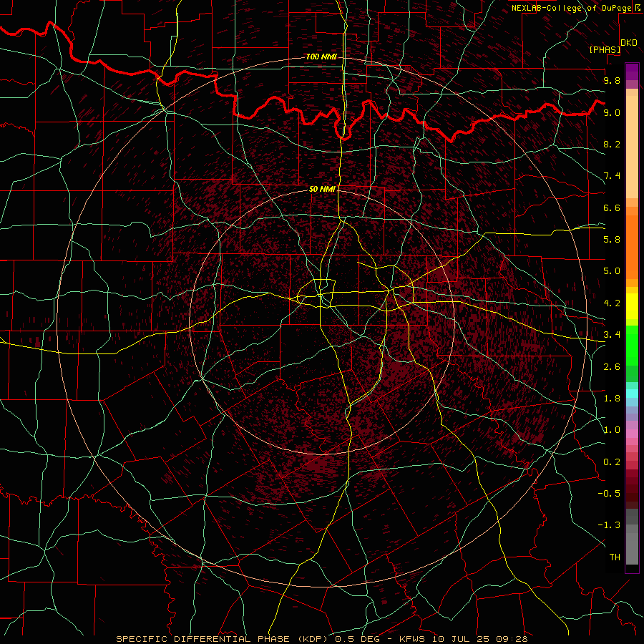
Task: Click the 6.6 value on the scale
Action: (x=612, y=208)
